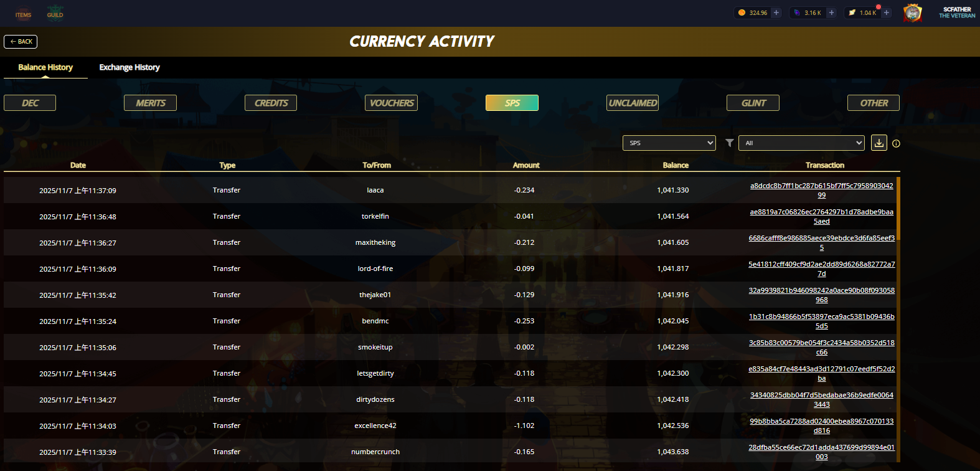Click recipient name thejake01
Viewport: 980px width, 471px height.
(x=375, y=295)
